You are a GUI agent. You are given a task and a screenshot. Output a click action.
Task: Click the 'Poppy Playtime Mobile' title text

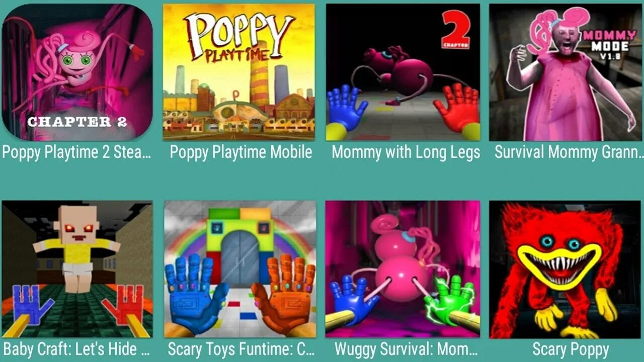tap(240, 152)
